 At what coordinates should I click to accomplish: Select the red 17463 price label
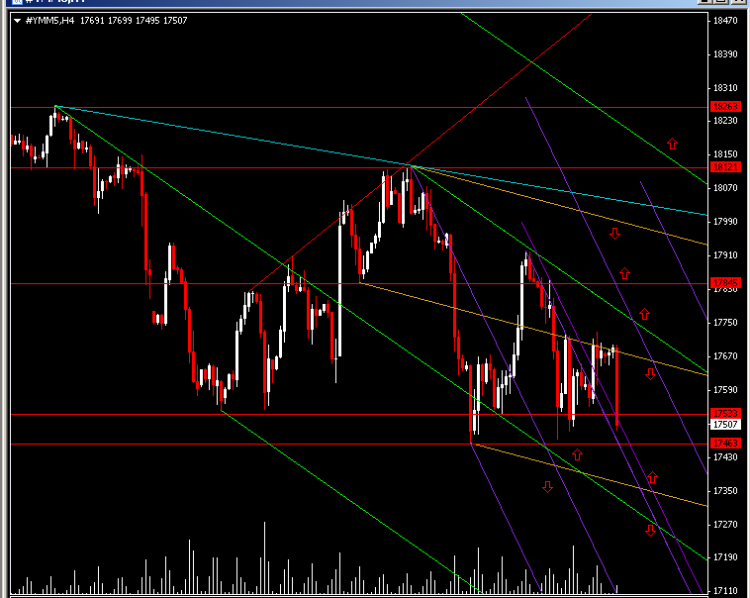(726, 443)
